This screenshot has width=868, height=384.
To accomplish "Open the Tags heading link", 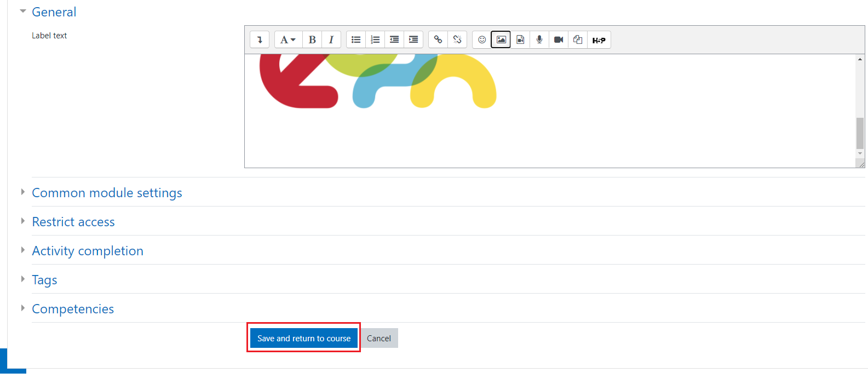I will [44, 280].
